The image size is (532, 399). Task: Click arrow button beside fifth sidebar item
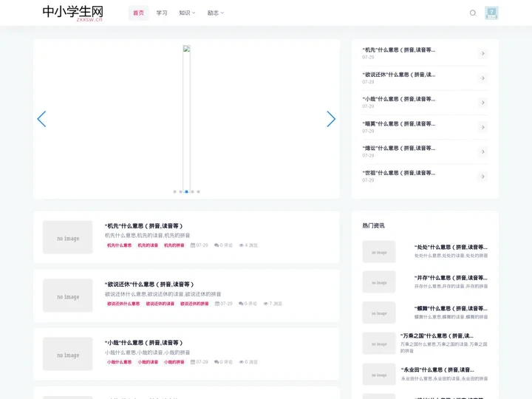point(482,151)
